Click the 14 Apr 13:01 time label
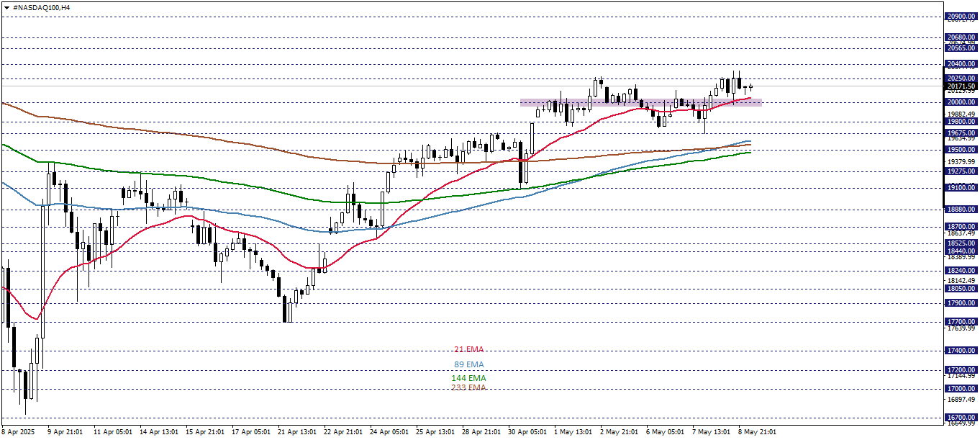Screen dimensions: 980x440 click(158, 432)
